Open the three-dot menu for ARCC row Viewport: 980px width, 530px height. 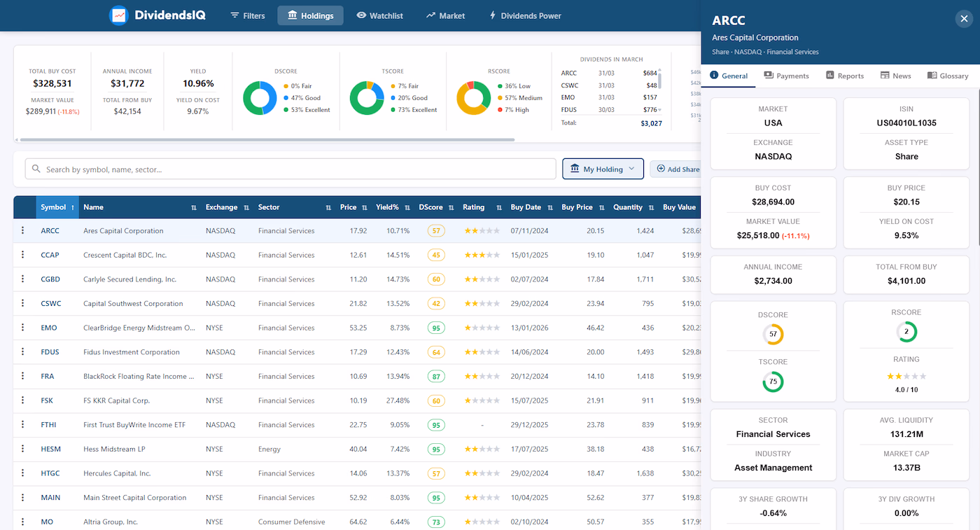(22, 230)
